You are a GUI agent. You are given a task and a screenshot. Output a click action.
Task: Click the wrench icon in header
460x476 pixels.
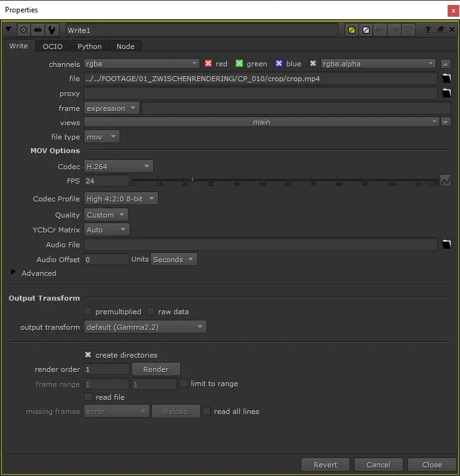pos(53,30)
